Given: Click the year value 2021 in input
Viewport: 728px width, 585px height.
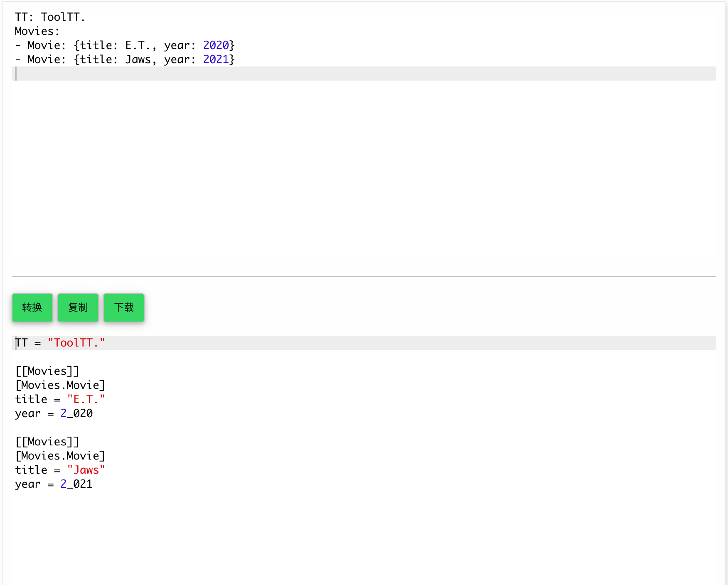Looking at the screenshot, I should click(216, 59).
